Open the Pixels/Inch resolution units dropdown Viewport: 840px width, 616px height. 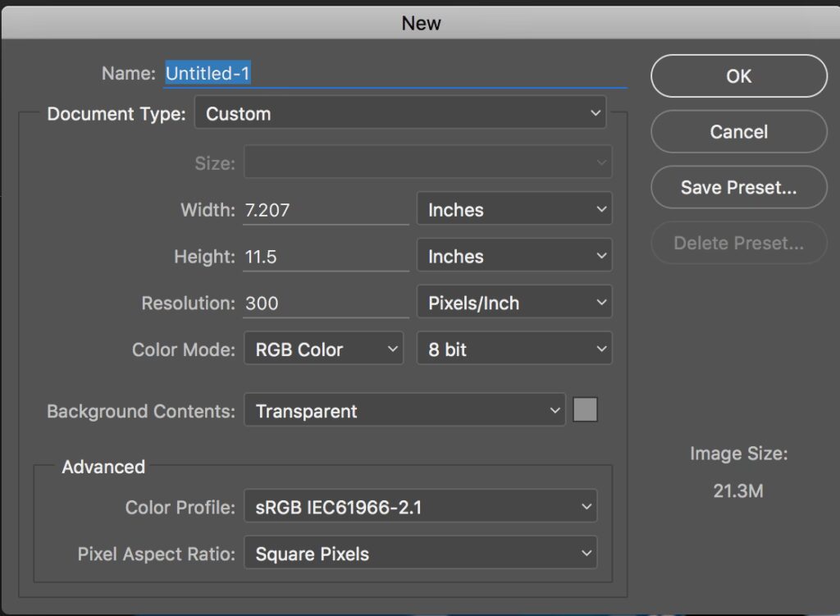(514, 303)
